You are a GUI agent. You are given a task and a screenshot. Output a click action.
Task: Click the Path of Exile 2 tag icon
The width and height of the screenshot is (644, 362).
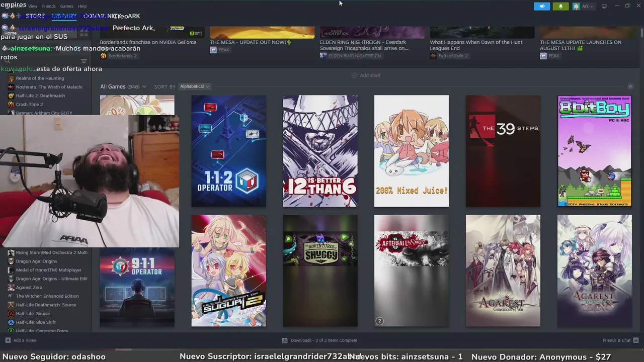click(433, 56)
